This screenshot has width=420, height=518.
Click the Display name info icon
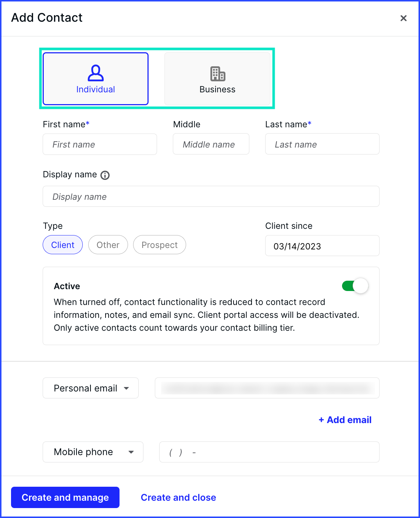pos(105,175)
